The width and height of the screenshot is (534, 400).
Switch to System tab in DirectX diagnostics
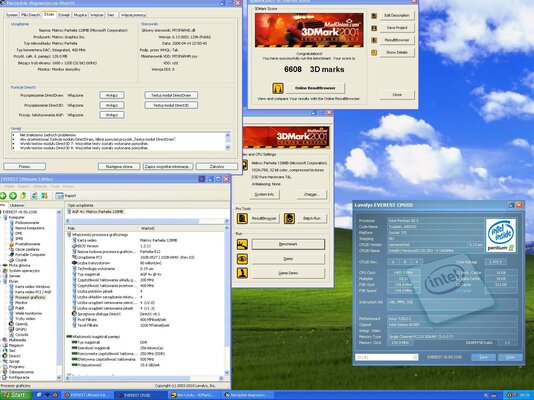12,15
